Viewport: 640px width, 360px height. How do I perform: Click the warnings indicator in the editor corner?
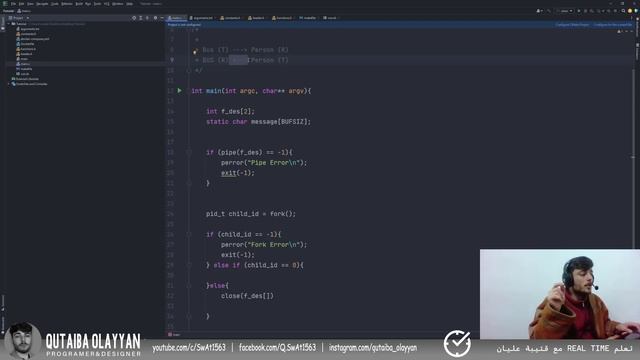(620, 31)
